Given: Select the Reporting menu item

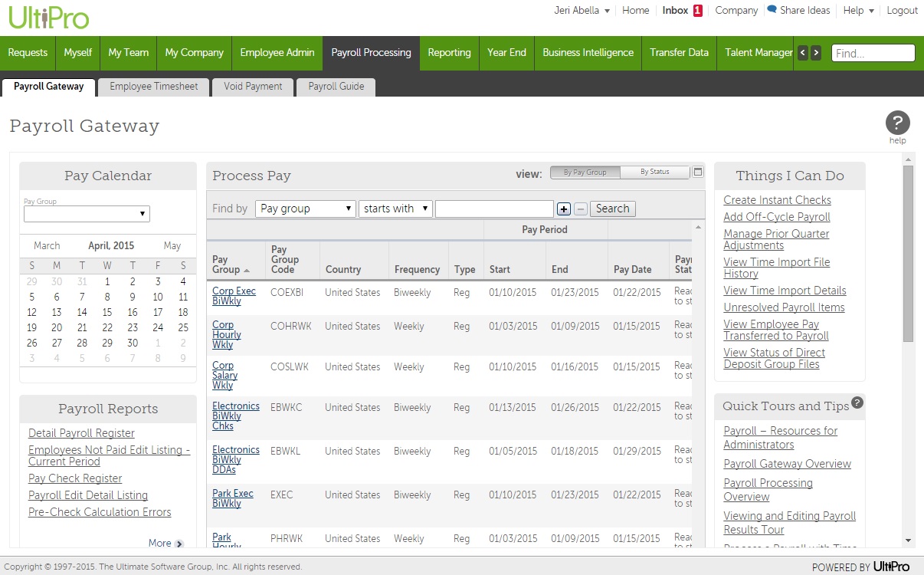Looking at the screenshot, I should point(449,53).
